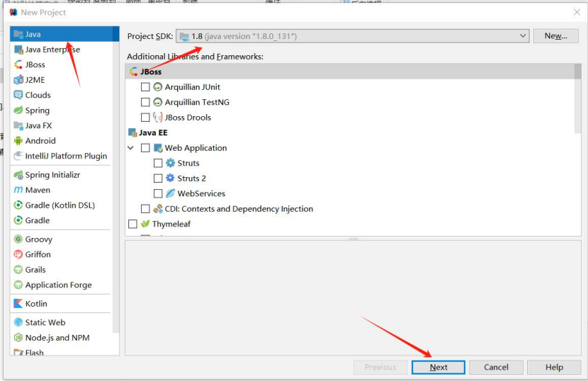Click the Struts 2 gear icon
This screenshot has width=588, height=381.
coord(170,178)
